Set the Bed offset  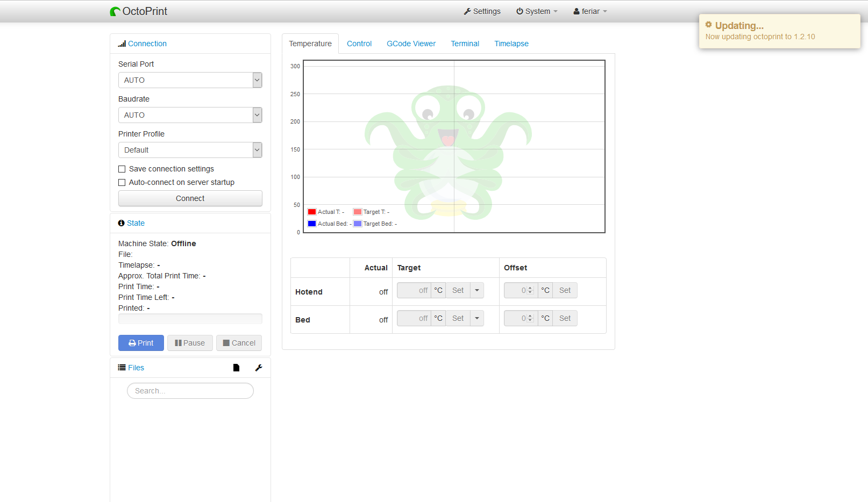click(x=565, y=318)
